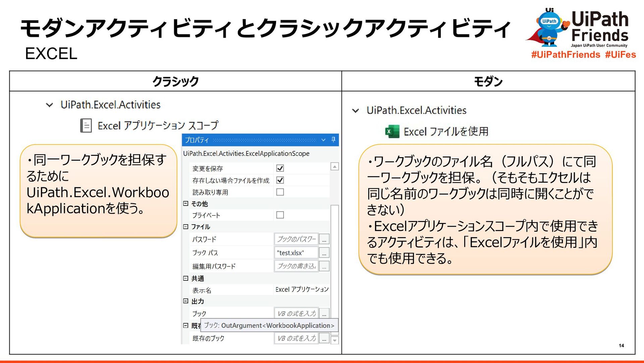Open the properties panel dropdown arrow
Image resolution: width=644 pixels, height=363 pixels.
pyautogui.click(x=323, y=140)
